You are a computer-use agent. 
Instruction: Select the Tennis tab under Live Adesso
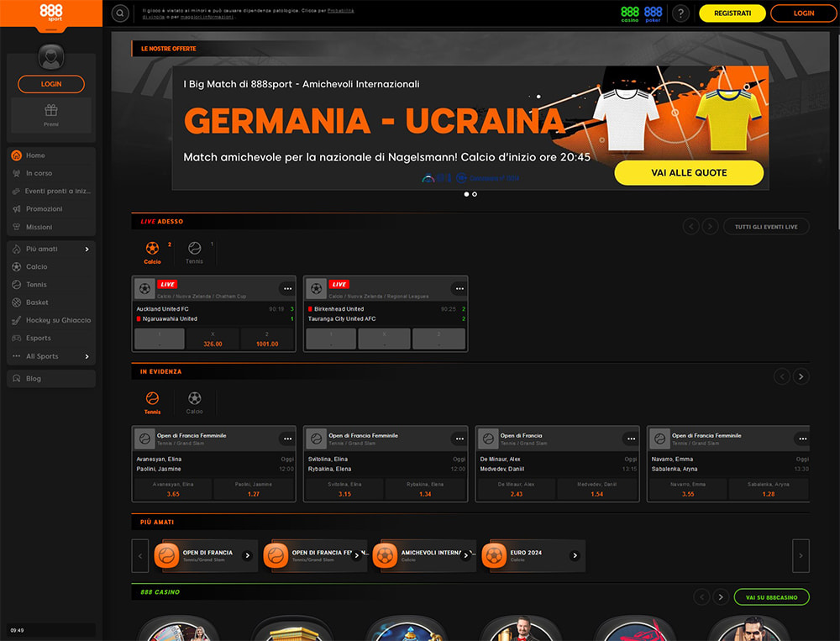tap(195, 252)
